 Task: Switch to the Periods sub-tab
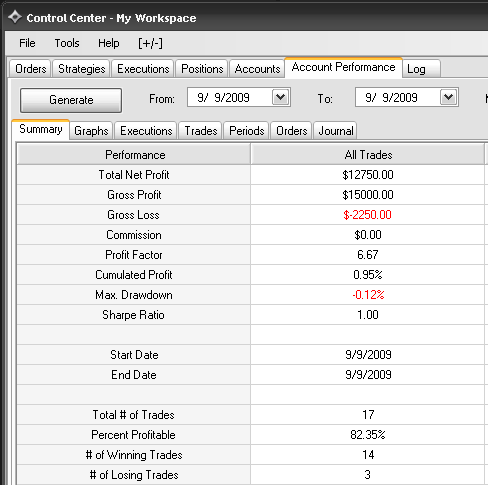pos(246,131)
